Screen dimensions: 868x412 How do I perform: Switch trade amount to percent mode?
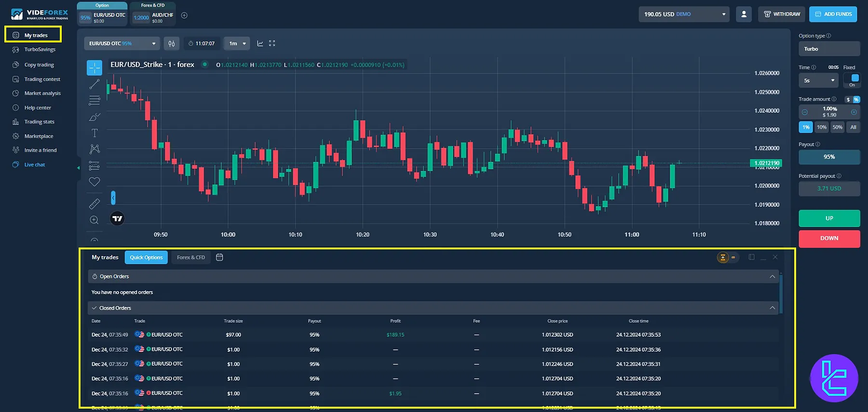856,99
